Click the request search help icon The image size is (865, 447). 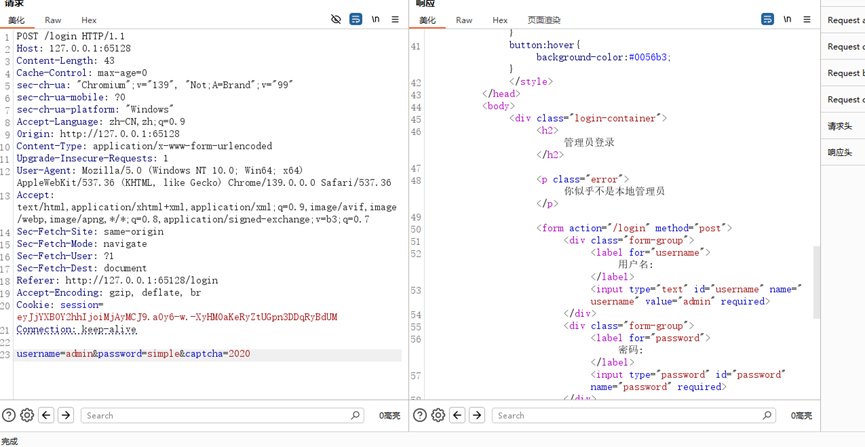[x=9, y=415]
